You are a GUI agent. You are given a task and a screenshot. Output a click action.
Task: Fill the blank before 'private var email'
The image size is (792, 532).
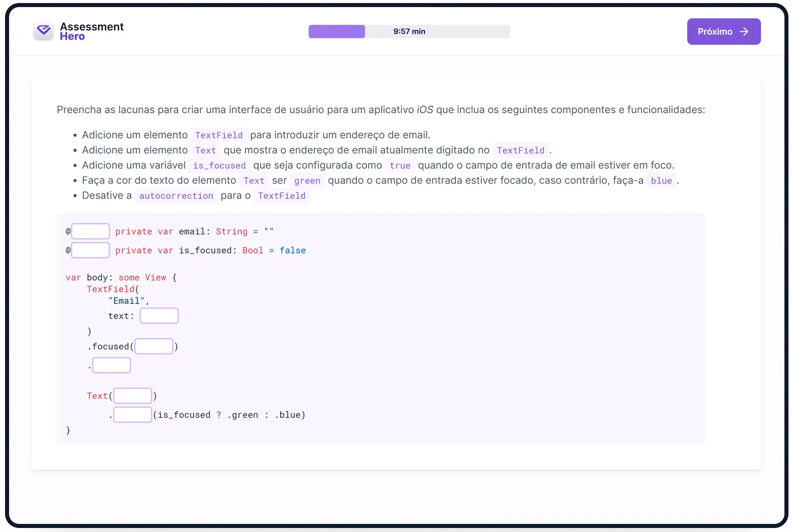coord(90,231)
